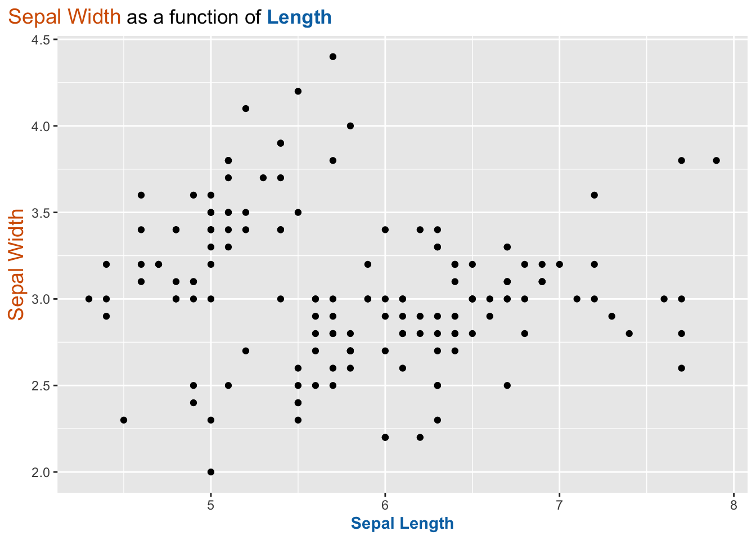Click the data point at length 4.5, width 2.3
The height and width of the screenshot is (540, 756).
pyautogui.click(x=124, y=420)
